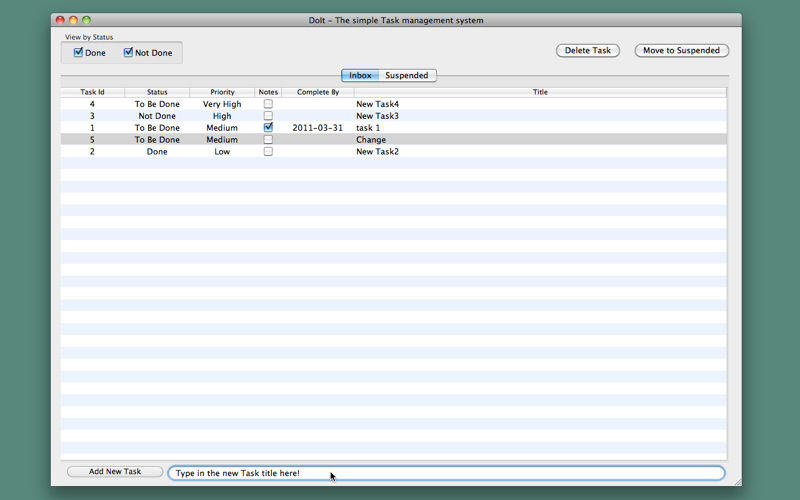Screen dimensions: 800x500
Task: Switch to the Suspended tab
Action: coord(407,75)
